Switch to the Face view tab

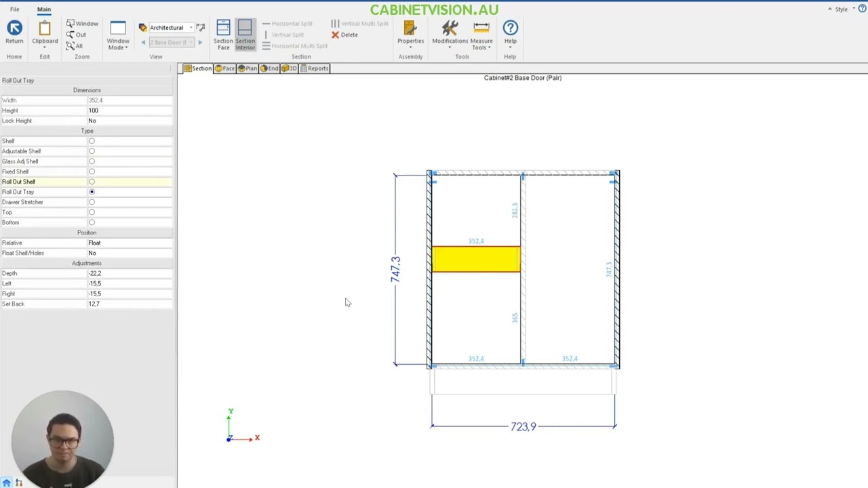[224, 68]
